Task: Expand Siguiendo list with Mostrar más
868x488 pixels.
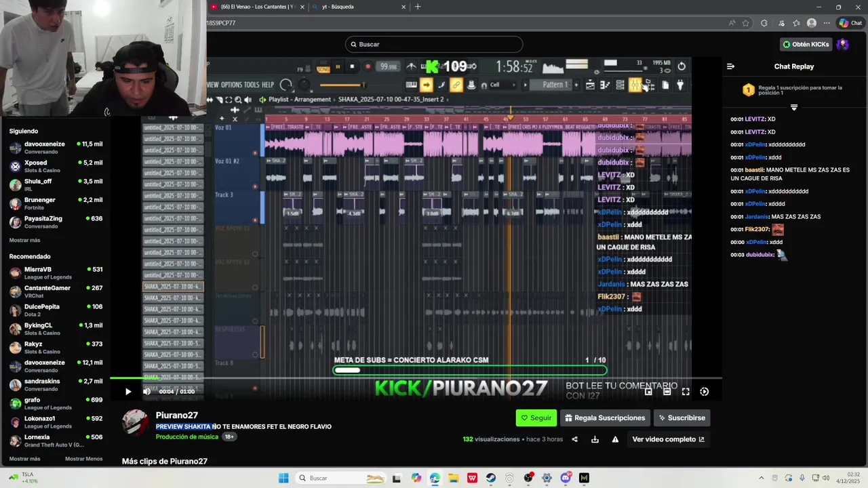Action: click(25, 241)
